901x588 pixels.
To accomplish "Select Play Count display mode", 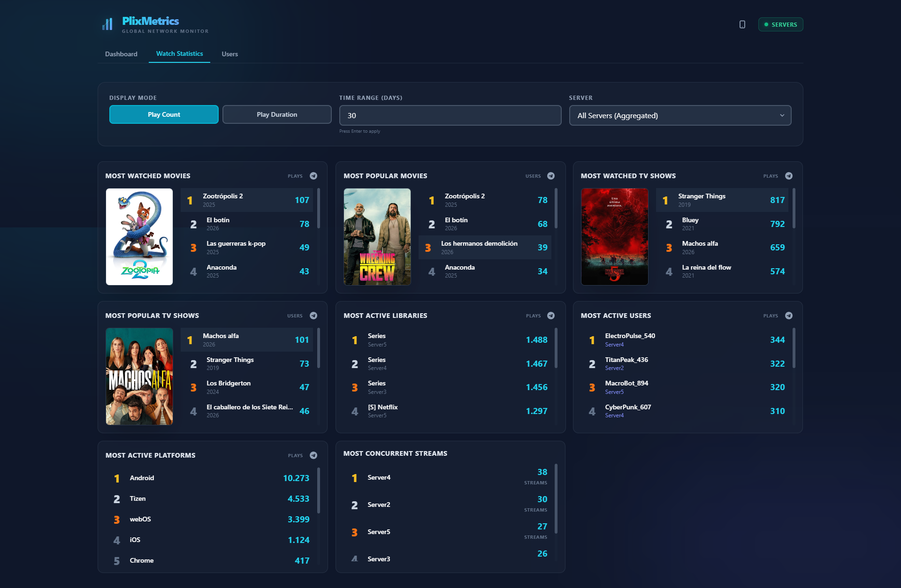I will [x=164, y=114].
